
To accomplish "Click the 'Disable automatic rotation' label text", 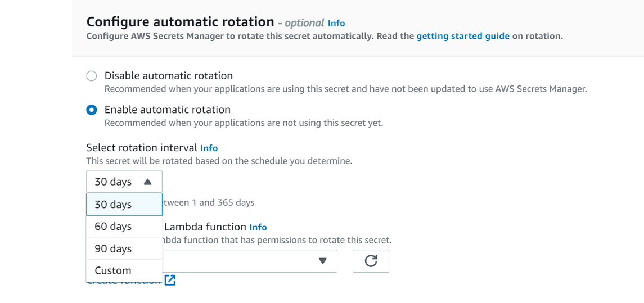I will pyautogui.click(x=168, y=75).
